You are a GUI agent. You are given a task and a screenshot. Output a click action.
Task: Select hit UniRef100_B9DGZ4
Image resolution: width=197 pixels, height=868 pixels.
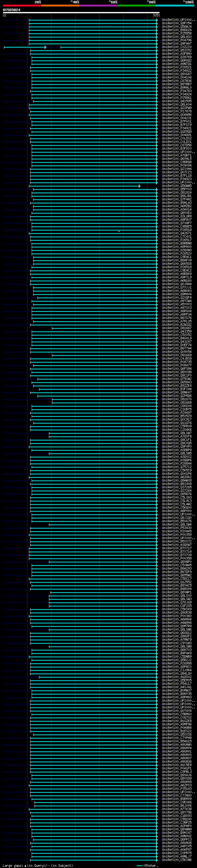click(176, 30)
